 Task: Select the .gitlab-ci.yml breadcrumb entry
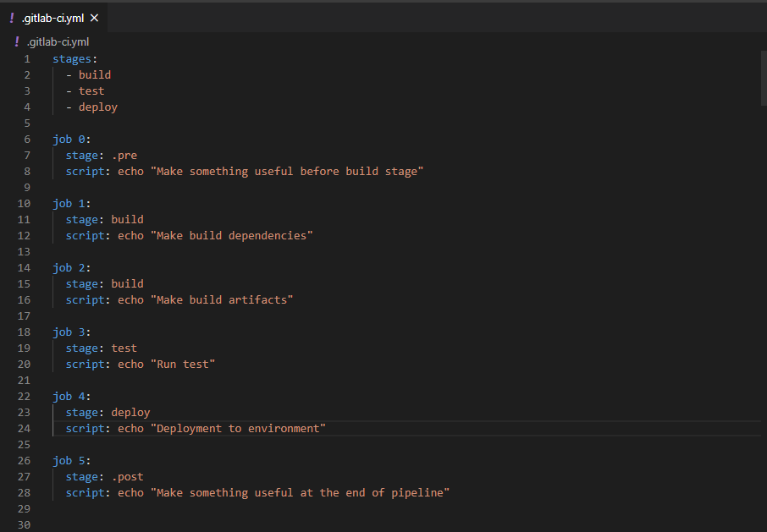point(58,41)
